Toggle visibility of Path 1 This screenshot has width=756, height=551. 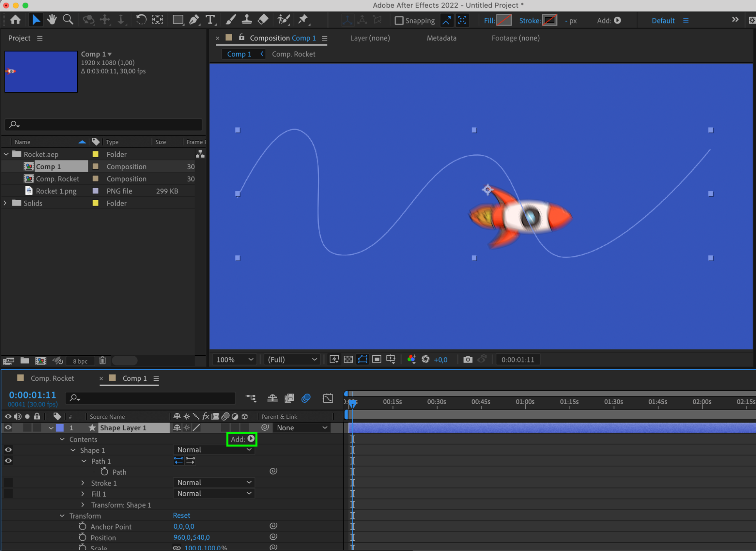click(8, 461)
